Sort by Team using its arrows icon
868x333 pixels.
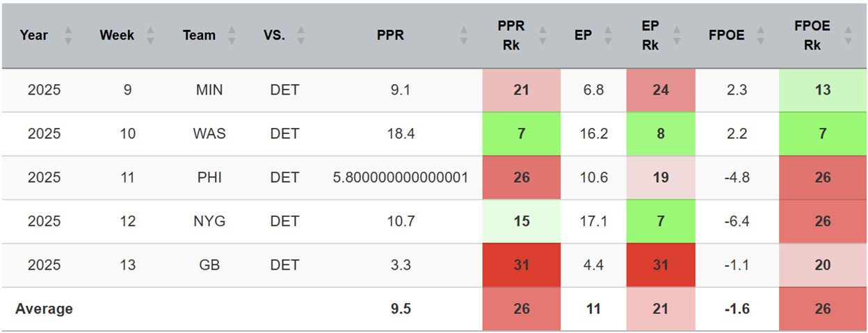tap(232, 35)
